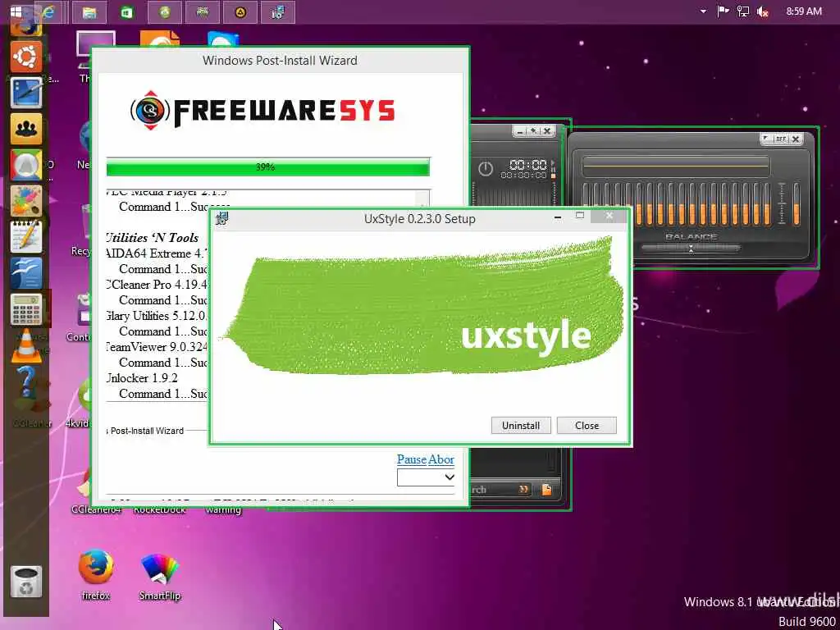Click the UxStyle setup taskbar button
This screenshot has height=630, width=840.
[x=278, y=11]
